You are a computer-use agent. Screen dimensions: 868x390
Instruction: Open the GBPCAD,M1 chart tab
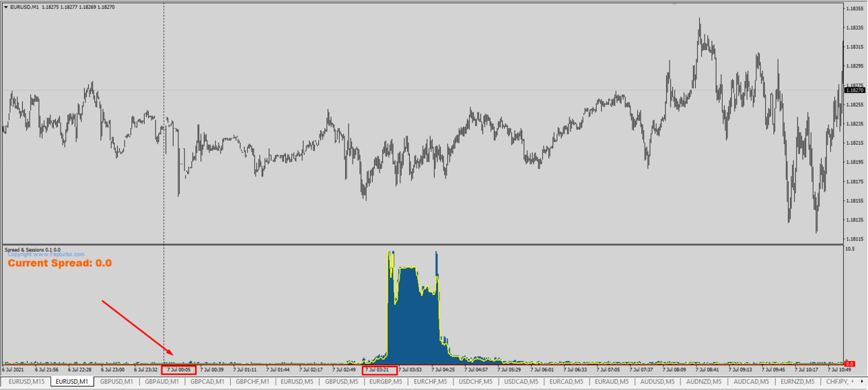pos(207,382)
